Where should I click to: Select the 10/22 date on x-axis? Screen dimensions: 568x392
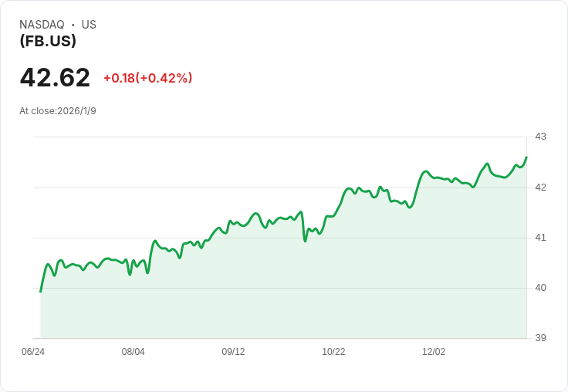tap(333, 352)
